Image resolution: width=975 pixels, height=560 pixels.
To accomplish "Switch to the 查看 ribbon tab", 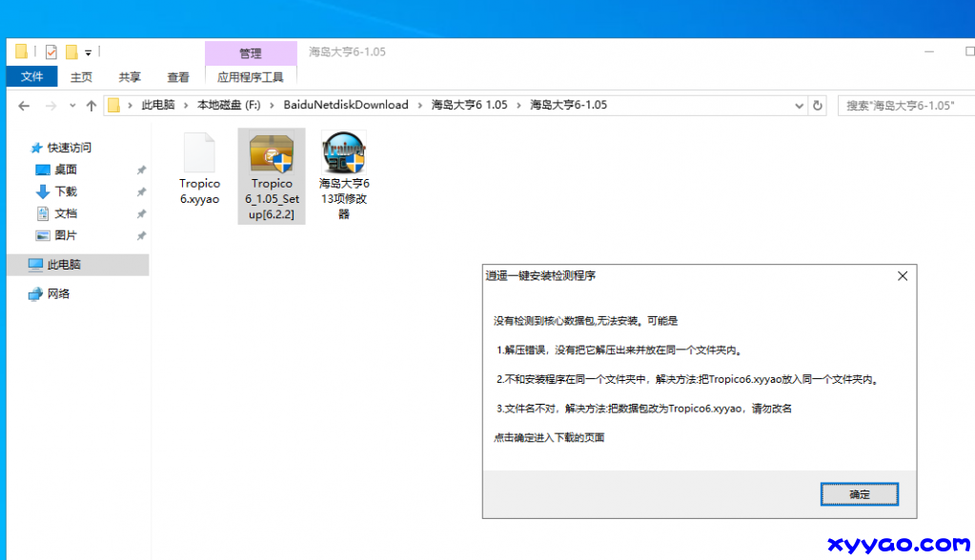I will tap(178, 77).
